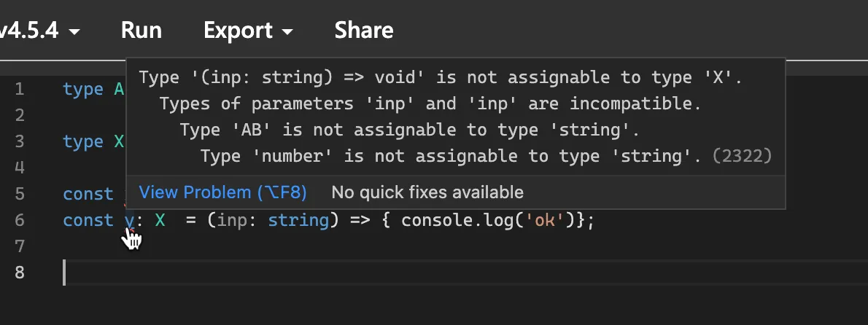Click the 'type' keyword on line 1

click(82, 90)
